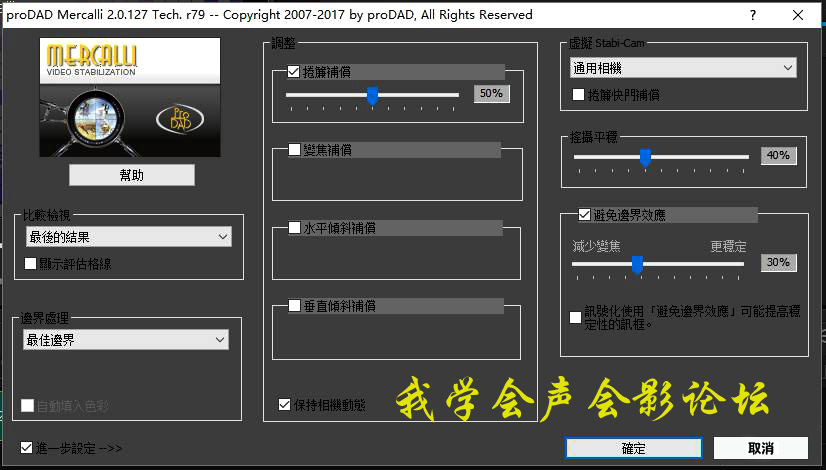The height and width of the screenshot is (470, 826).
Task: Enable the 捲簾快門補償 checkbox
Action: 578,94
